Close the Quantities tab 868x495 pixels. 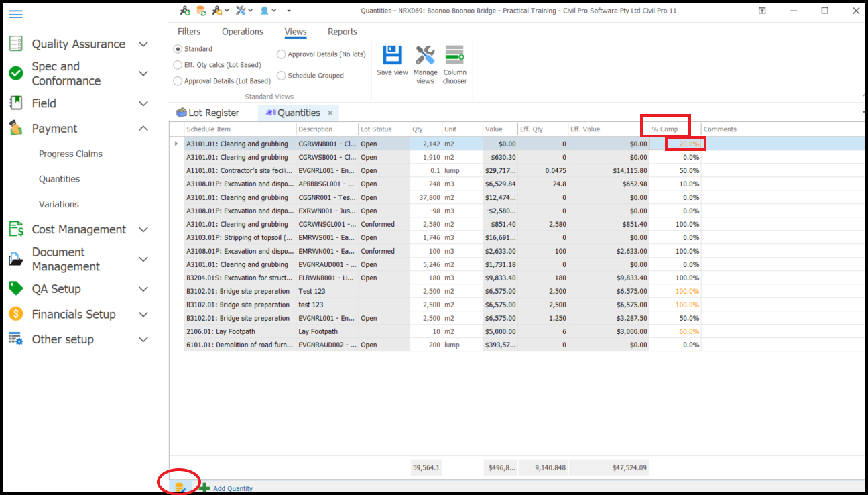click(330, 113)
